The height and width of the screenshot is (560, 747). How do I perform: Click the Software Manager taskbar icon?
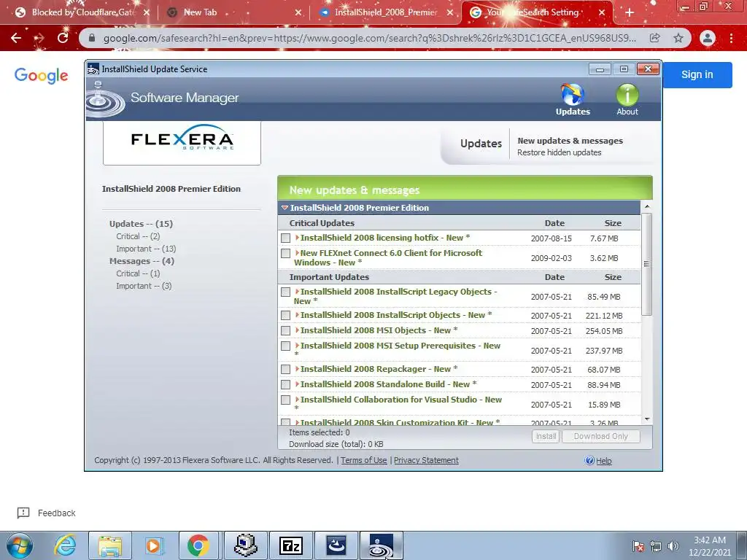(382, 545)
